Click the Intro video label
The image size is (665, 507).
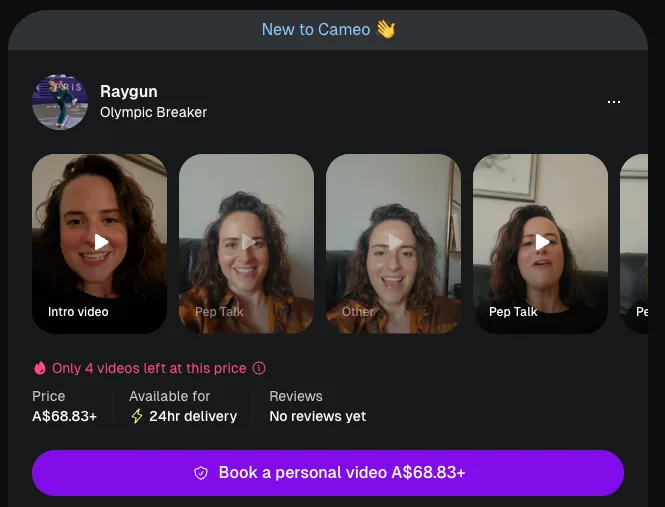click(x=78, y=312)
